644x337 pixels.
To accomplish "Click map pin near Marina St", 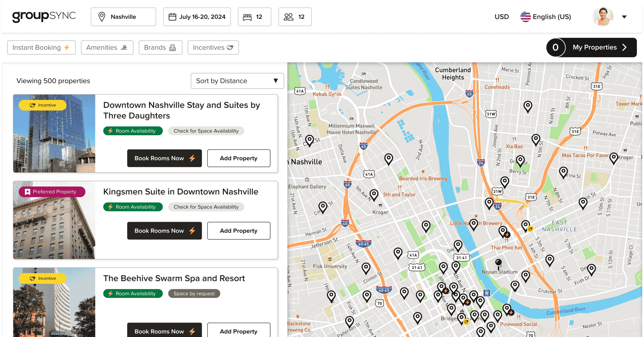I will (563, 173).
